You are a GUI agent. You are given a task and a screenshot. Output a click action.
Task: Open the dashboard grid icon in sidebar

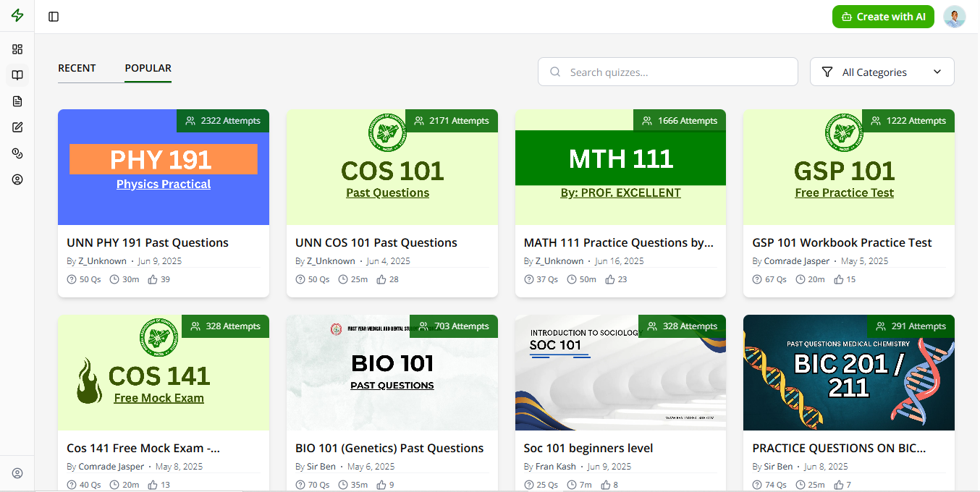(x=17, y=49)
